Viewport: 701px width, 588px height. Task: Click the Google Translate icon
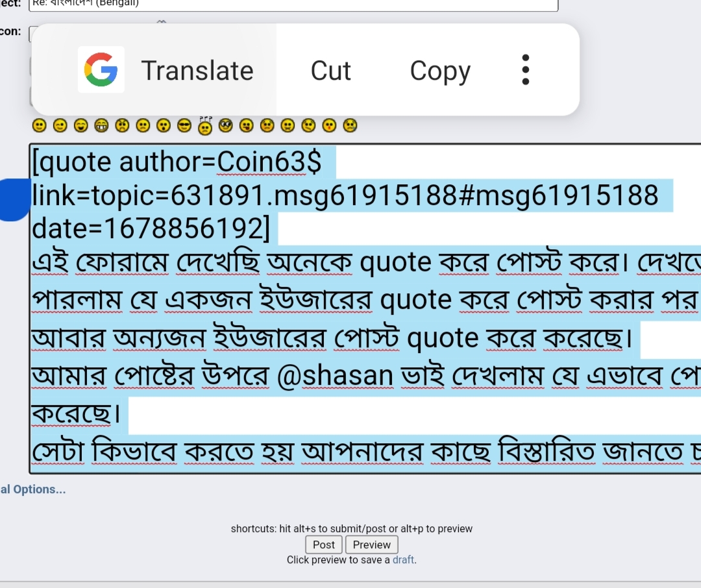coord(101,69)
